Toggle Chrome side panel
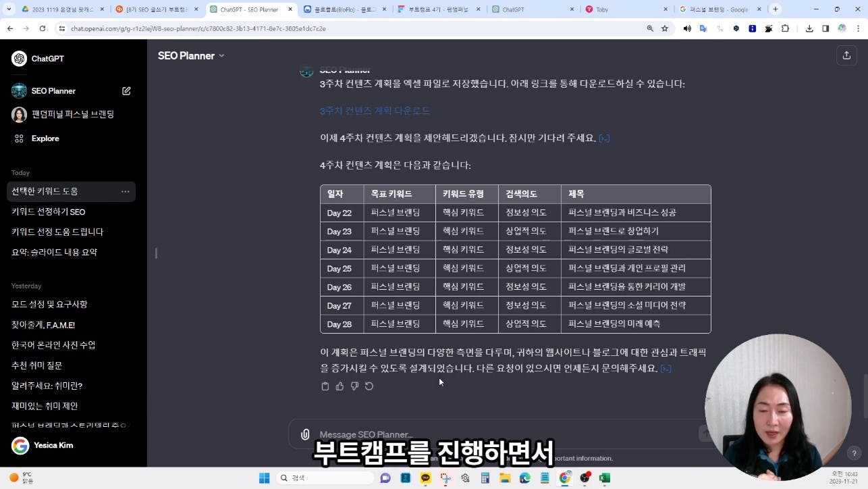This screenshot has width=868, height=489. tap(825, 28)
